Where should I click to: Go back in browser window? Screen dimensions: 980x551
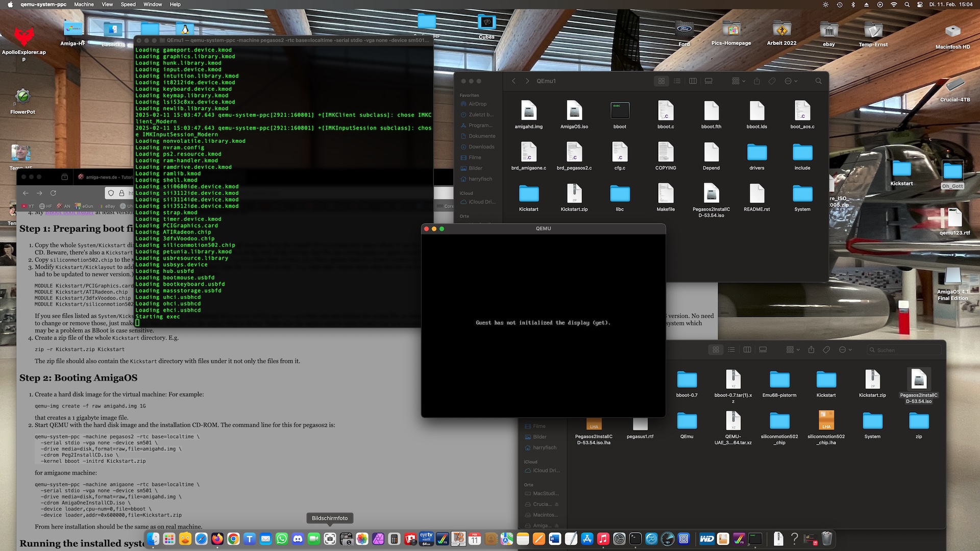26,193
